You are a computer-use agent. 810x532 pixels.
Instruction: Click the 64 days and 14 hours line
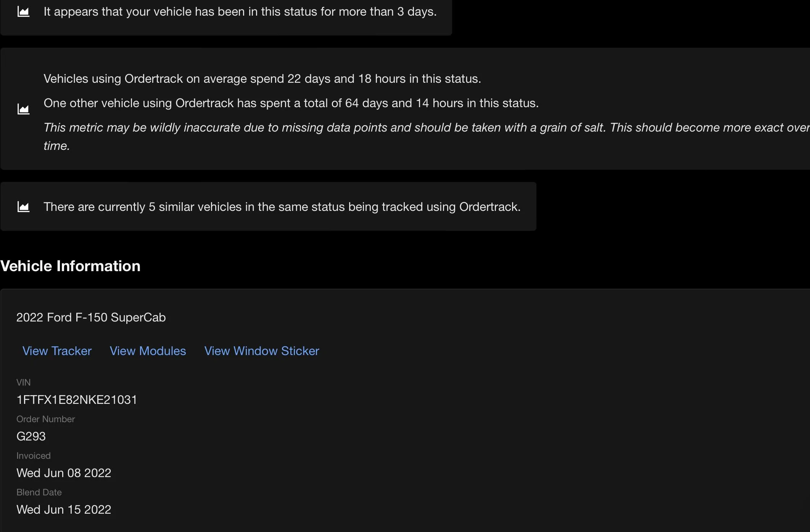(x=291, y=103)
